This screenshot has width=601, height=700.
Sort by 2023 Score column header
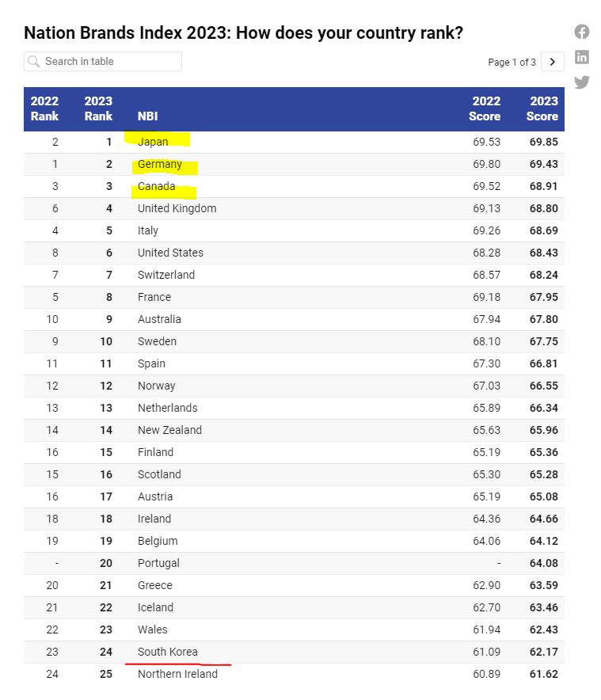click(x=542, y=108)
